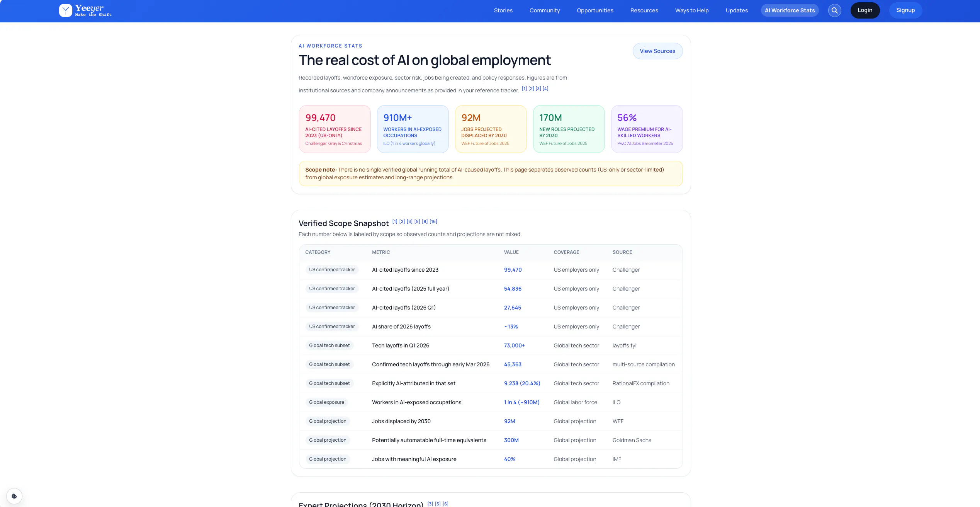
Task: Click 'Tech layoffs in Q1 2026' metric
Action: pyautogui.click(x=401, y=345)
